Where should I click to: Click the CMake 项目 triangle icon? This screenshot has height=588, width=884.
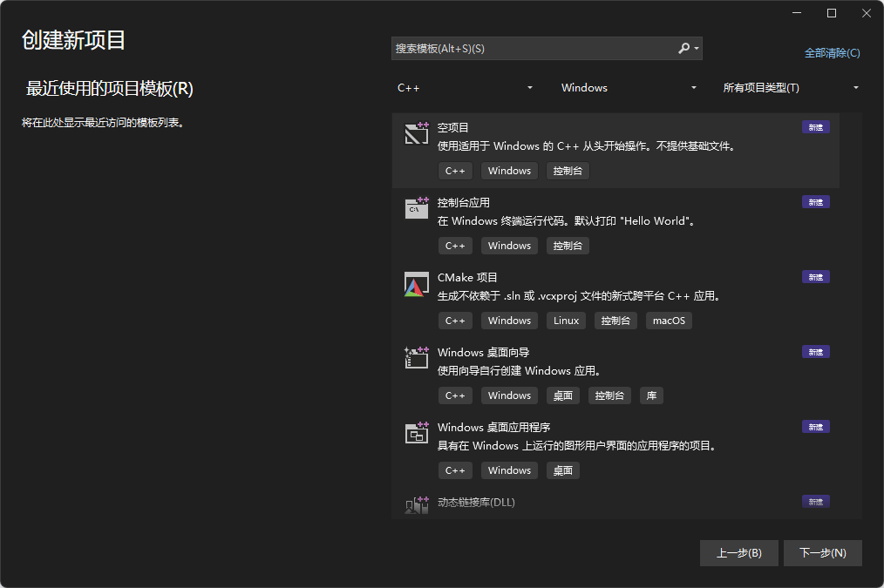click(x=417, y=284)
